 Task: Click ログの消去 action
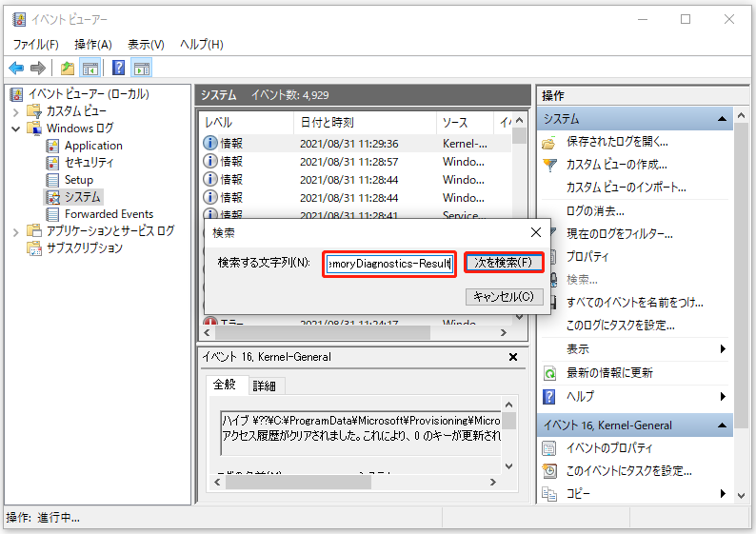tap(595, 211)
